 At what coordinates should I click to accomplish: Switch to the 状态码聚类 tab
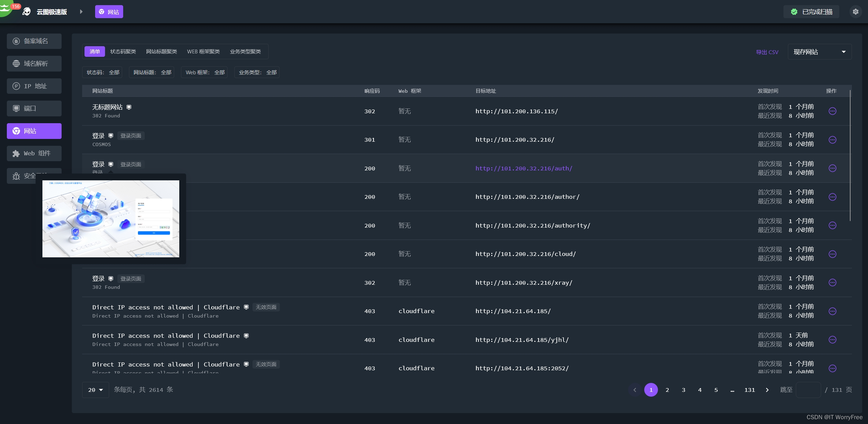coord(123,52)
